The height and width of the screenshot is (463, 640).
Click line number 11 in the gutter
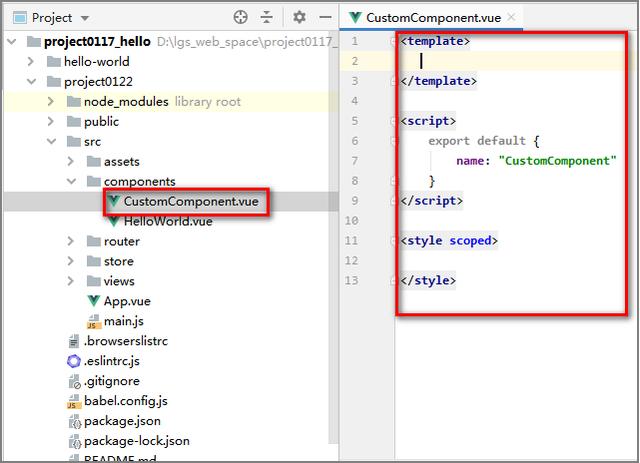(x=351, y=241)
